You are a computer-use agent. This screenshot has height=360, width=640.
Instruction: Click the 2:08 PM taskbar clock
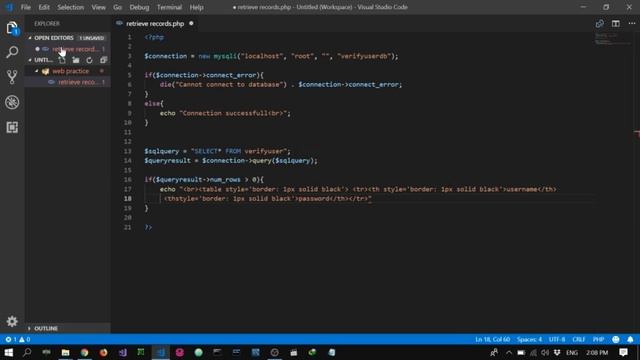[x=597, y=353]
